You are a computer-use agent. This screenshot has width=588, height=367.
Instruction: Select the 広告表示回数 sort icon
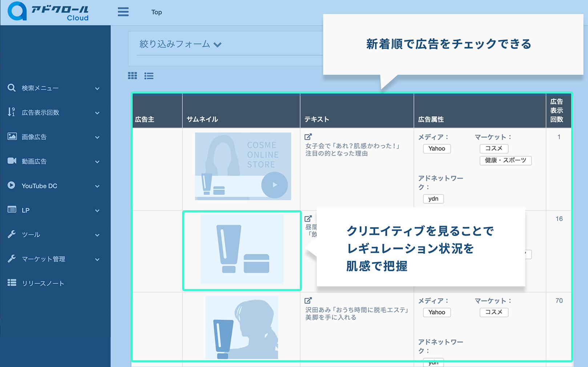tap(11, 112)
